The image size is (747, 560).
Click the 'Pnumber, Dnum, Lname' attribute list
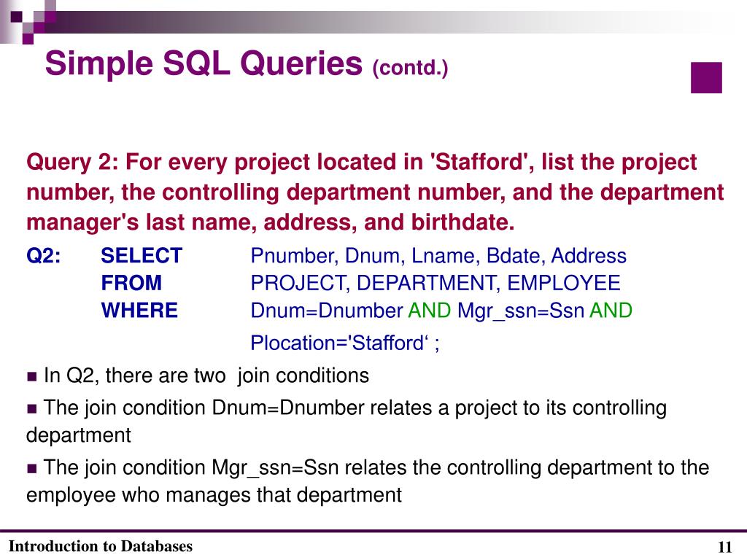(x=438, y=256)
